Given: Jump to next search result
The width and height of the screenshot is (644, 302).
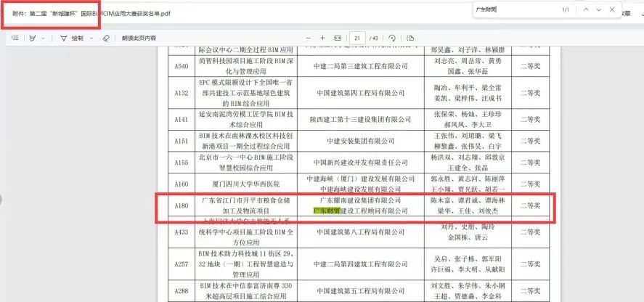Looking at the screenshot, I should [599, 10].
